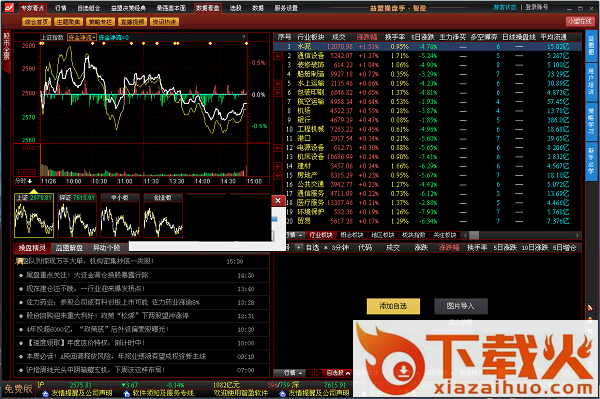Screen dimensions: 600x399
Task: Open the 概念板块 tab under sector table
Action: point(352,235)
